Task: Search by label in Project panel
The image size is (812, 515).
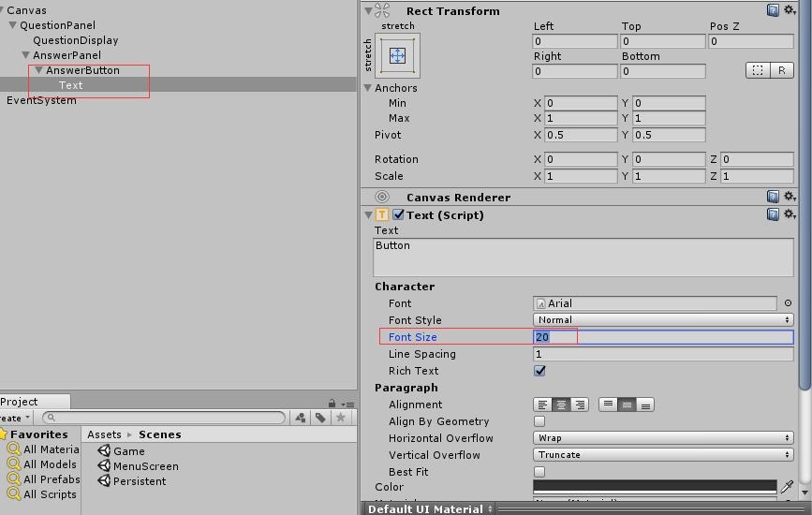Action: pos(320,418)
